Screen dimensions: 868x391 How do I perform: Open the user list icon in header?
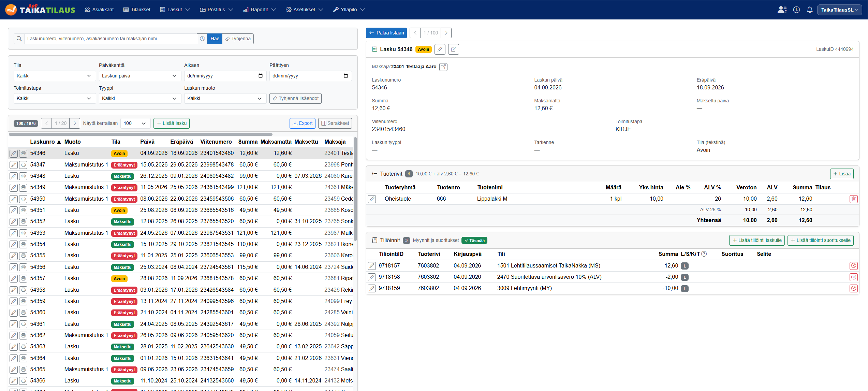(782, 10)
